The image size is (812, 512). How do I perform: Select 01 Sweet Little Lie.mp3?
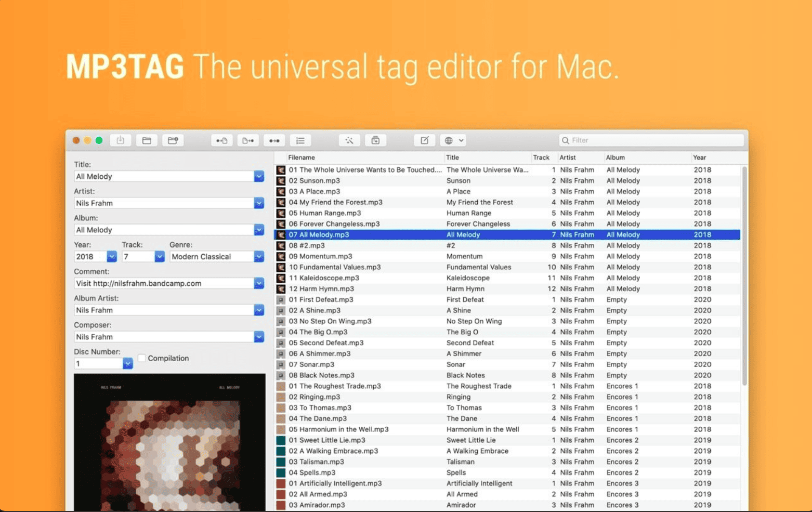coord(507,440)
